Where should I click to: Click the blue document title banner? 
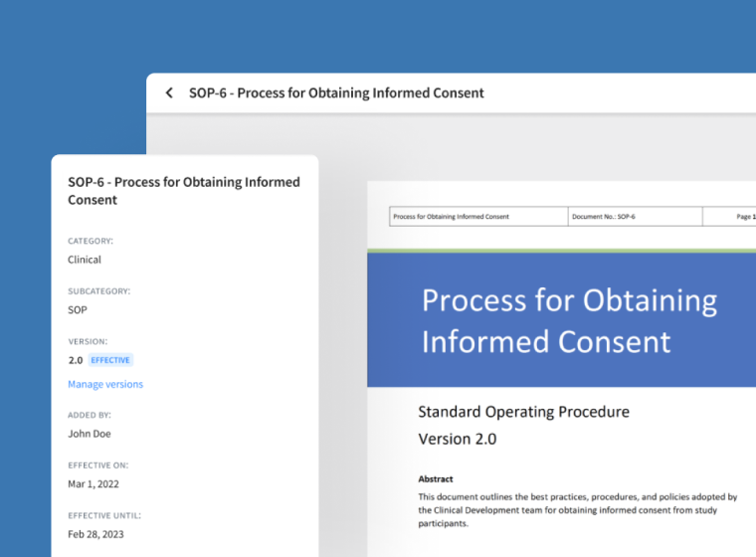(x=561, y=320)
